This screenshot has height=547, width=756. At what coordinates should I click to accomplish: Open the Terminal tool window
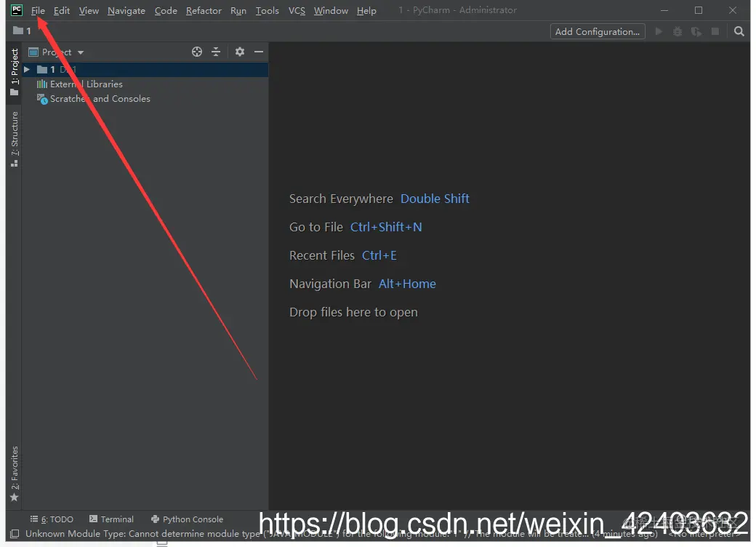111,519
